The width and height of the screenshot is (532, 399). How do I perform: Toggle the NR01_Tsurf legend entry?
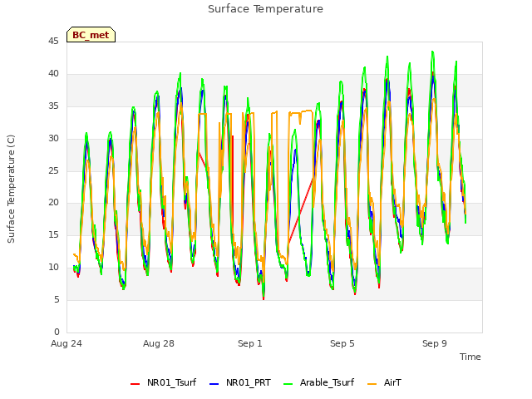pyautogui.click(x=163, y=382)
